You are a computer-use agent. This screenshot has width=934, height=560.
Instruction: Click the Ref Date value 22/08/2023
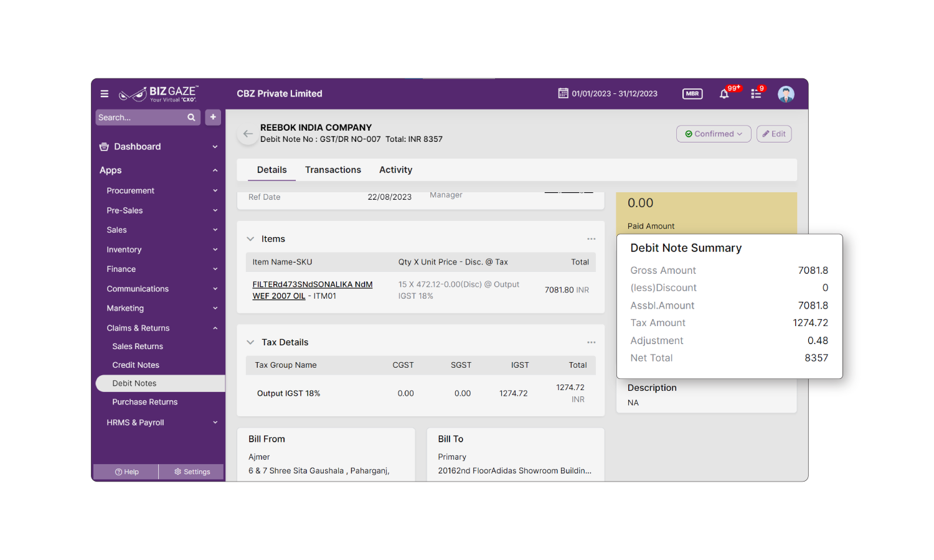click(x=389, y=197)
